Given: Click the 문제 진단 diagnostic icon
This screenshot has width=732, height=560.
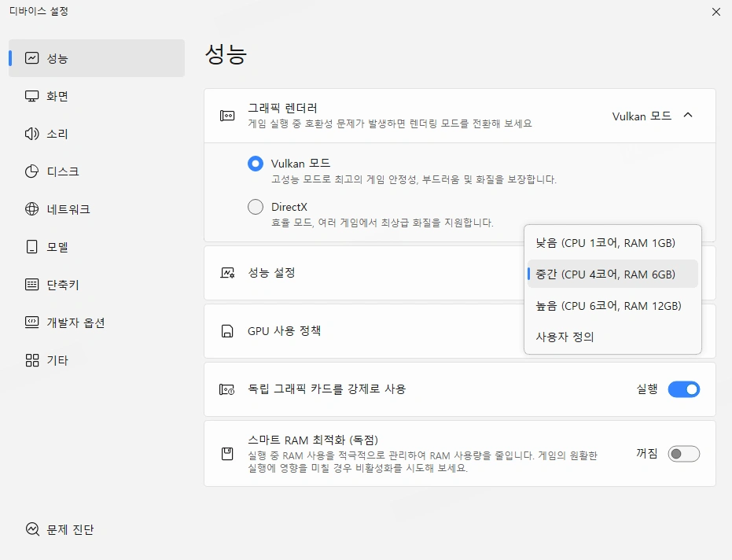Looking at the screenshot, I should point(32,529).
